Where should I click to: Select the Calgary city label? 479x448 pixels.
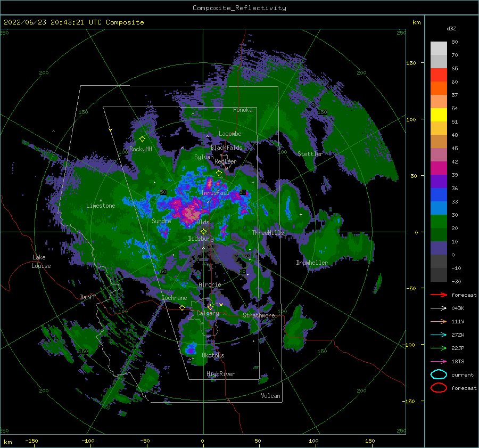(x=208, y=313)
